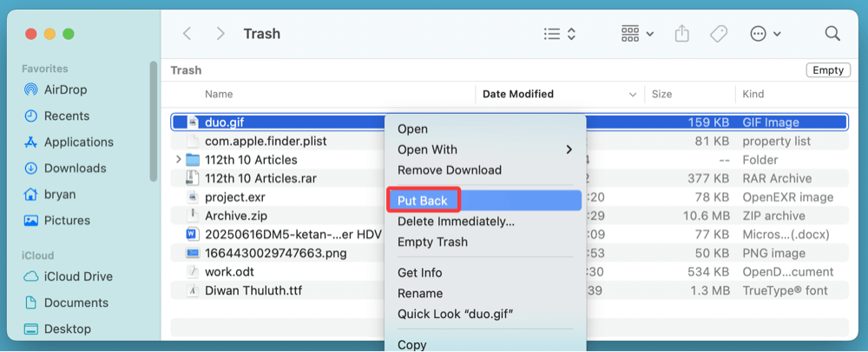Select the Diwan Thuluth.ttf font file
The height and width of the screenshot is (352, 868).
coord(253,290)
